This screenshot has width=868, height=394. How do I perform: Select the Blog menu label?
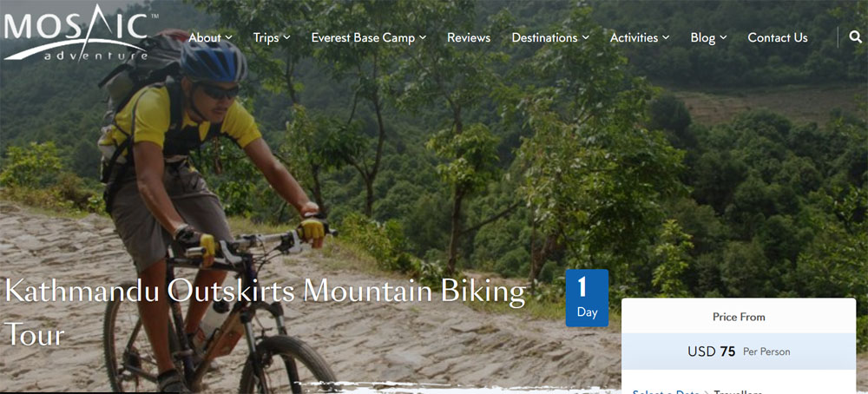(703, 37)
